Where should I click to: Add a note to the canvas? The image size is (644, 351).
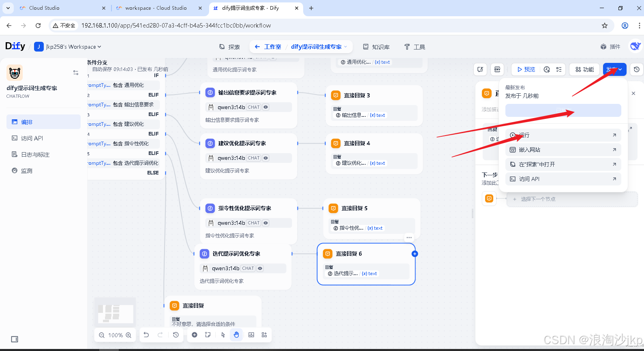pos(208,335)
